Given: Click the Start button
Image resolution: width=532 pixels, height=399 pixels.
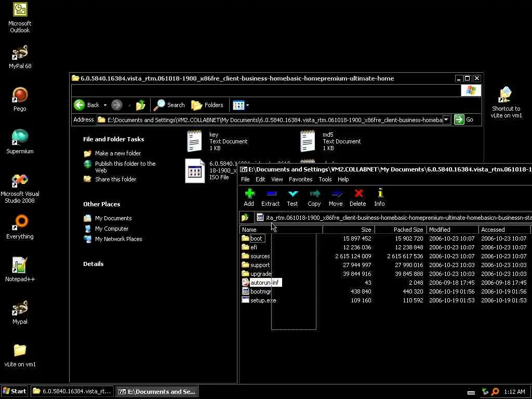Looking at the screenshot, I should [x=14, y=391].
